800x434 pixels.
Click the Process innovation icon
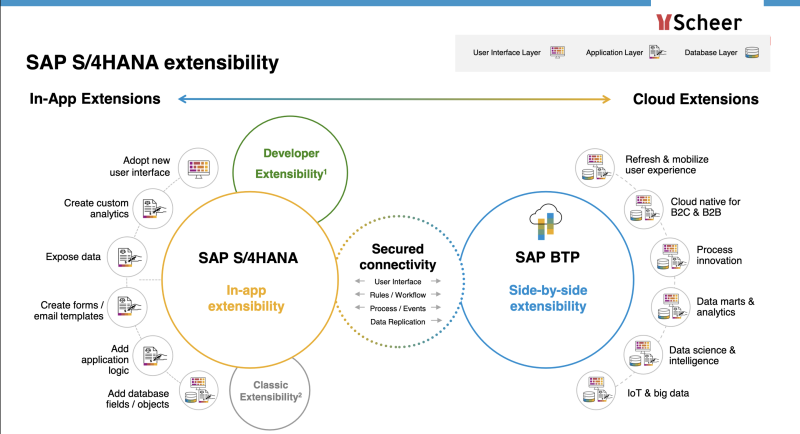coord(662,254)
